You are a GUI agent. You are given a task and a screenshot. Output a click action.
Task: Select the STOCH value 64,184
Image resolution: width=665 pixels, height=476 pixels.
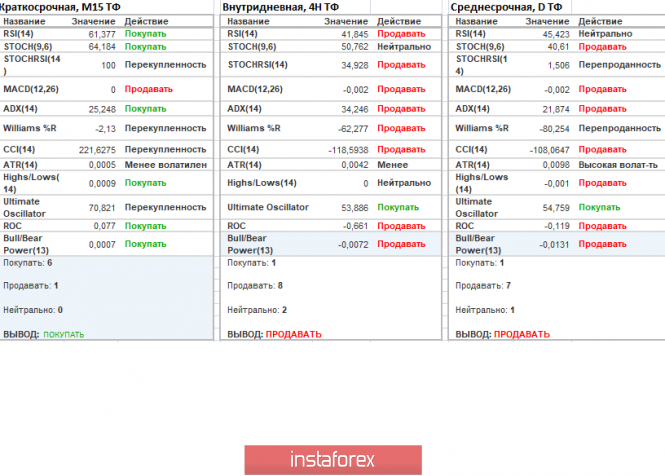[x=102, y=47]
